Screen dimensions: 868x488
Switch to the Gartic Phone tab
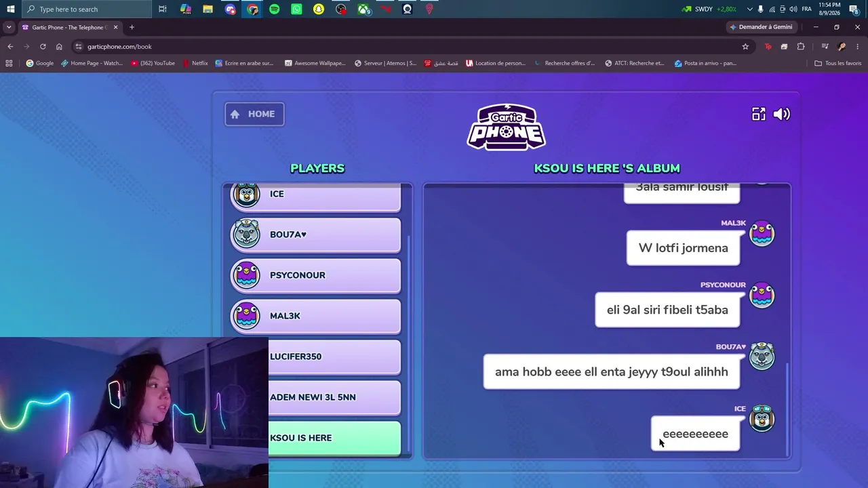[x=69, y=27]
